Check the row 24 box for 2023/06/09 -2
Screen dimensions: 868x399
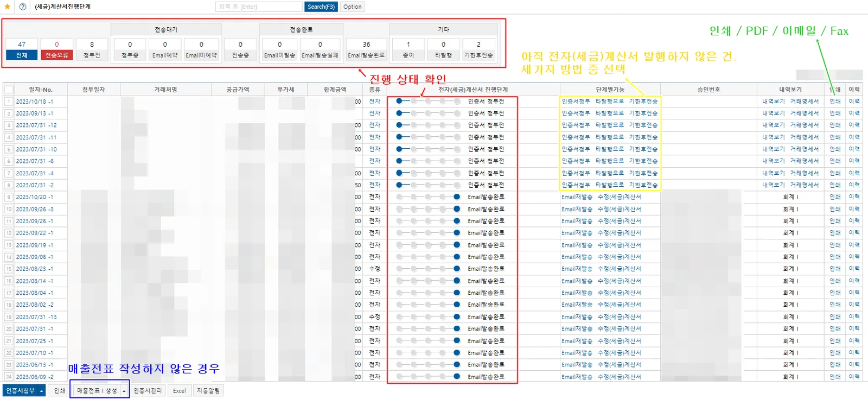[x=8, y=377]
